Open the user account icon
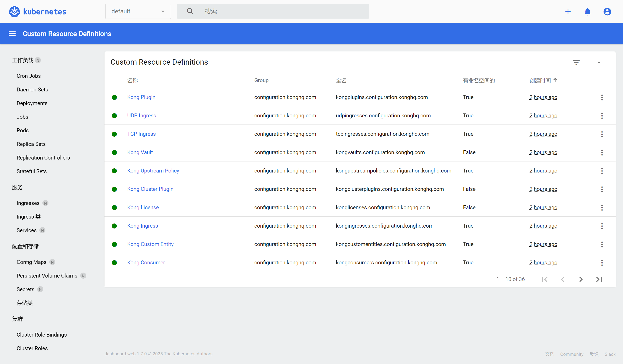Viewport: 623px width, 364px height. pos(607,12)
